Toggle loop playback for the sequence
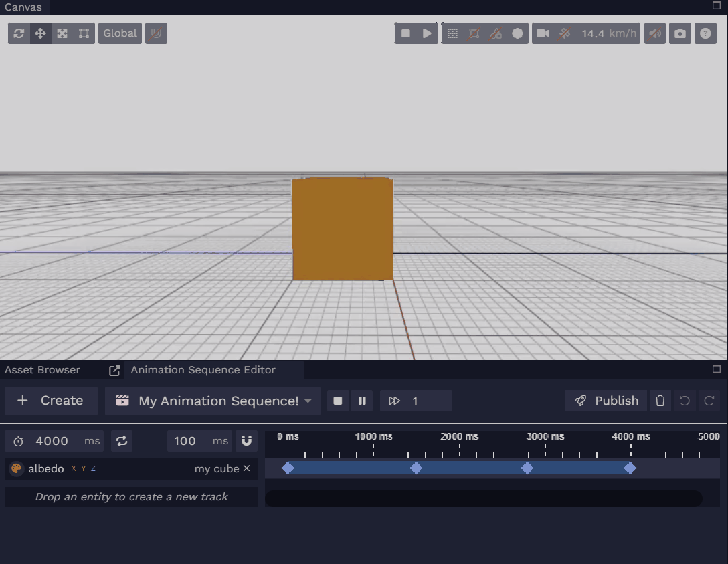The width and height of the screenshot is (728, 564). tap(122, 441)
